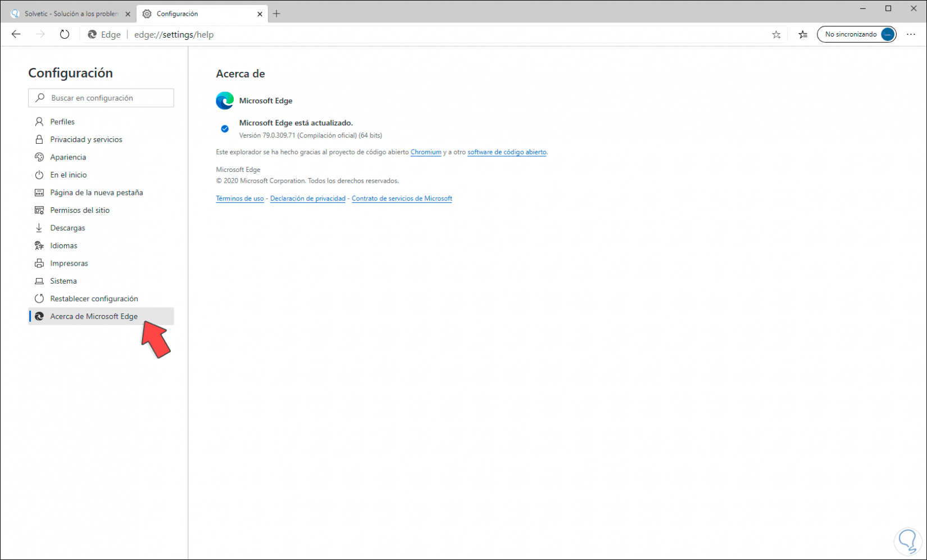Go back using the browser back arrow

tap(16, 34)
